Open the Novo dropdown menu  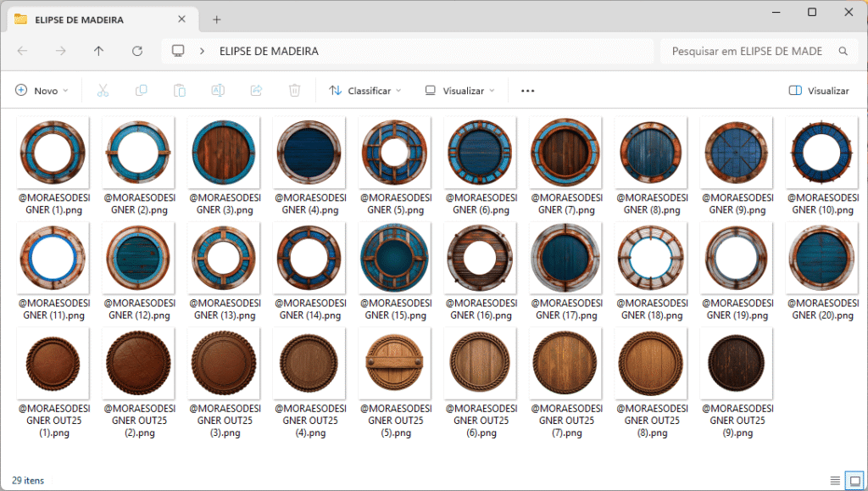[42, 90]
